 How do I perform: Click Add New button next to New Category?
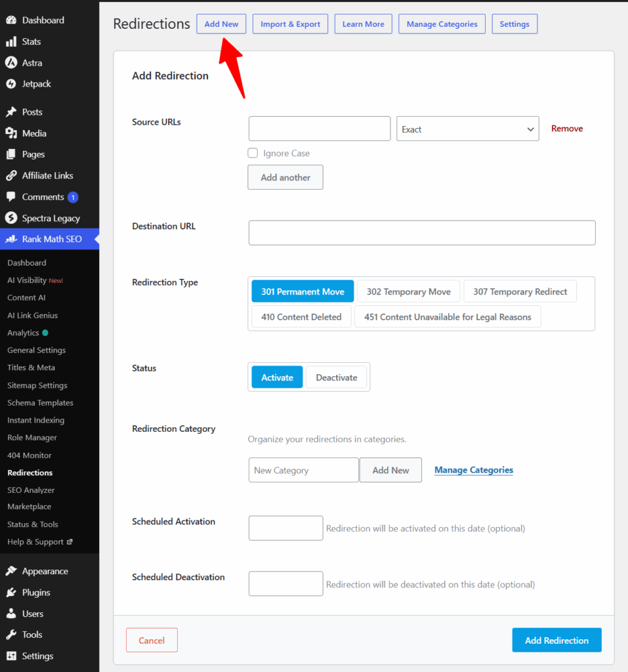pyautogui.click(x=390, y=470)
